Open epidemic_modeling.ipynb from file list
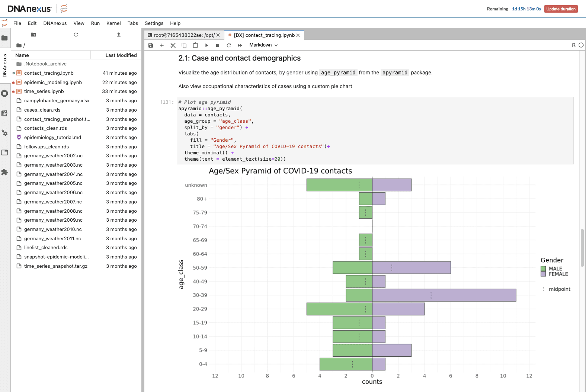Image resolution: width=586 pixels, height=392 pixels. [53, 82]
